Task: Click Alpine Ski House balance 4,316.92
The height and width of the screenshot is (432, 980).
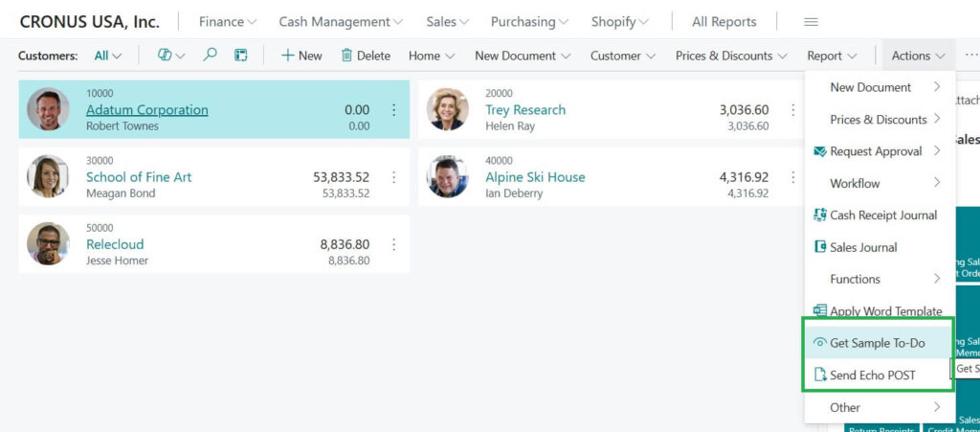Action: click(744, 177)
